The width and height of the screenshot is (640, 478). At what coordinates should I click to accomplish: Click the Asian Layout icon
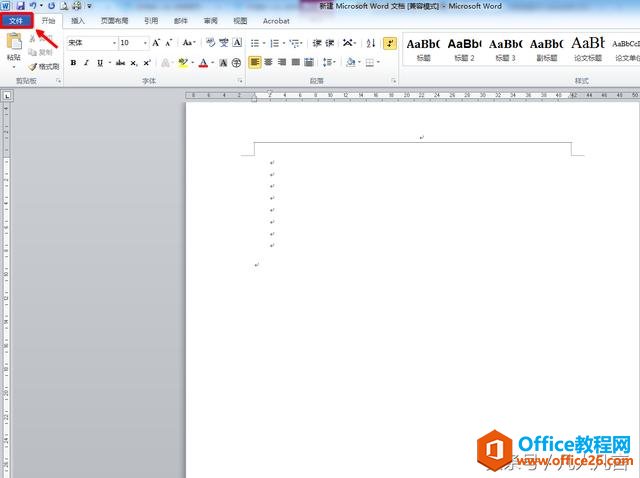click(x=348, y=43)
